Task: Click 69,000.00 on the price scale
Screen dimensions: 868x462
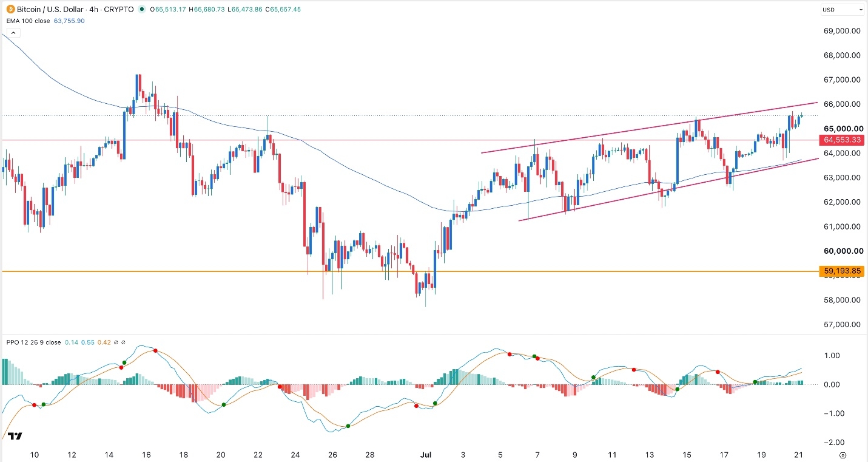Action: pos(841,31)
